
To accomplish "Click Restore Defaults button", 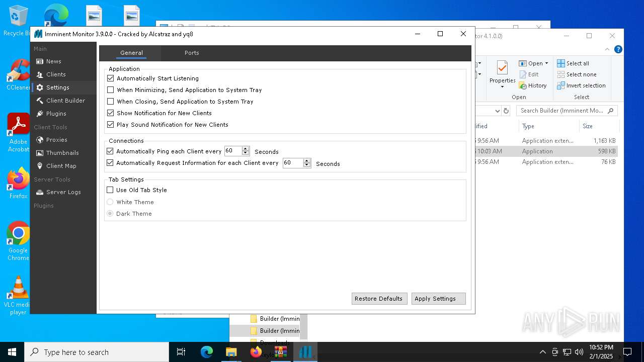I will (x=378, y=299).
